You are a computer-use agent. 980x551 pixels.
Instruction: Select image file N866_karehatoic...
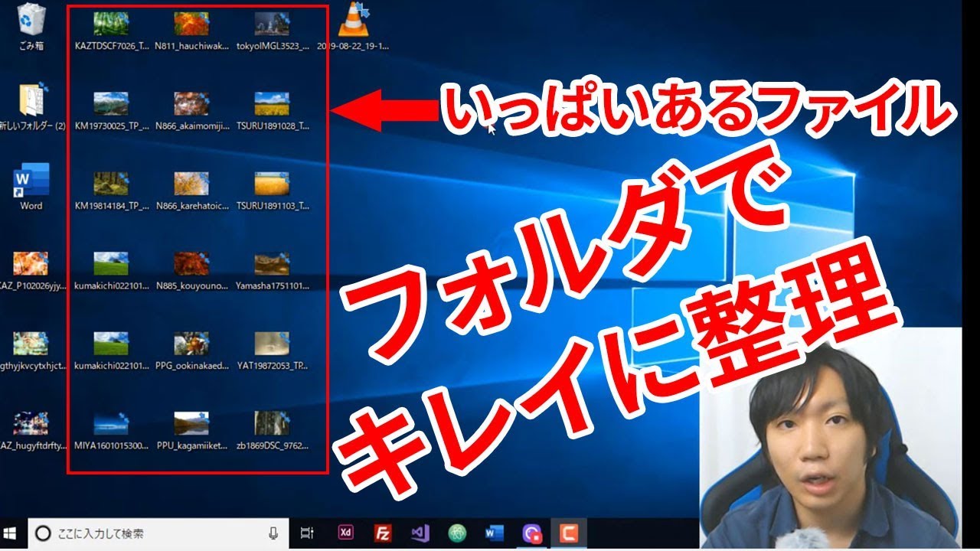191,191
